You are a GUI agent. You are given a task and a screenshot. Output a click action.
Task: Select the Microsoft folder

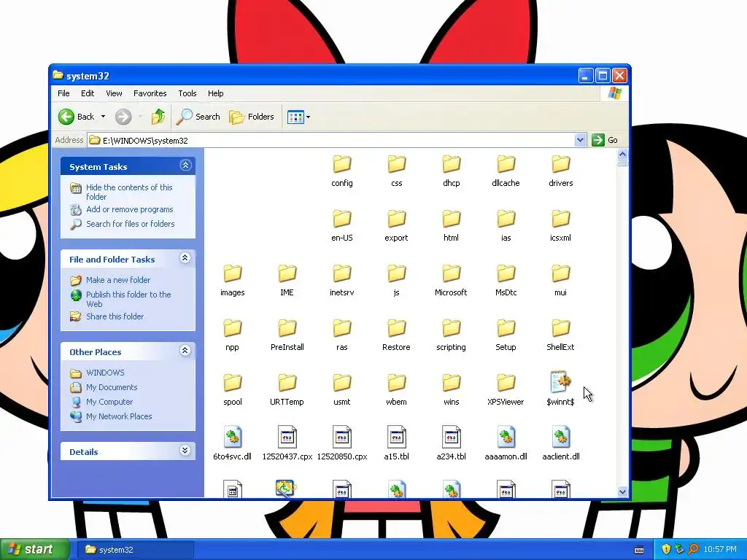(x=451, y=281)
